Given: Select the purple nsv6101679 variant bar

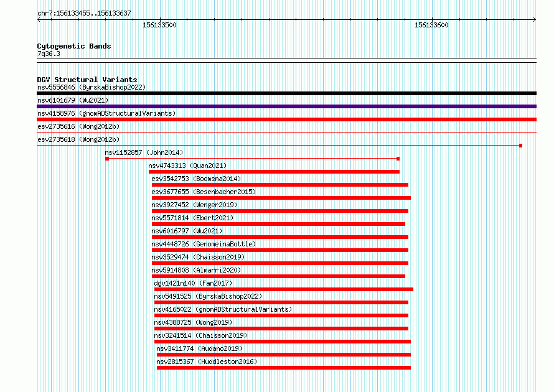Looking at the screenshot, I should [286, 106].
